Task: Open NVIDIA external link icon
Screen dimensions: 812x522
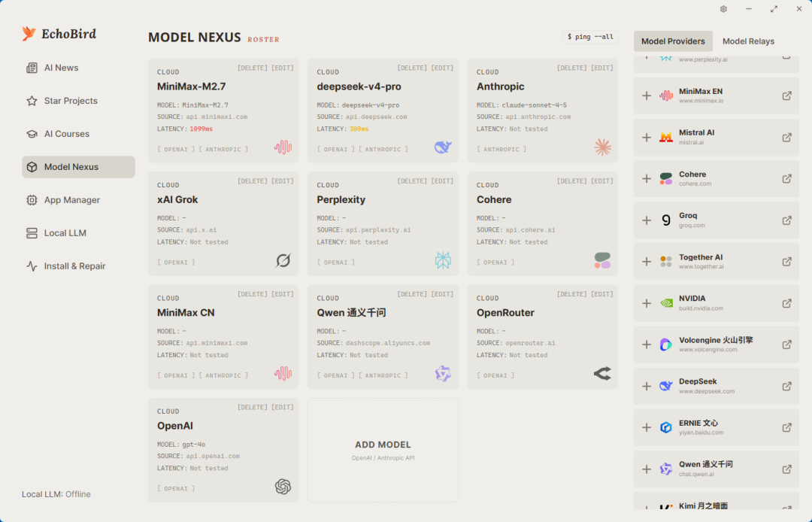Action: (x=786, y=303)
